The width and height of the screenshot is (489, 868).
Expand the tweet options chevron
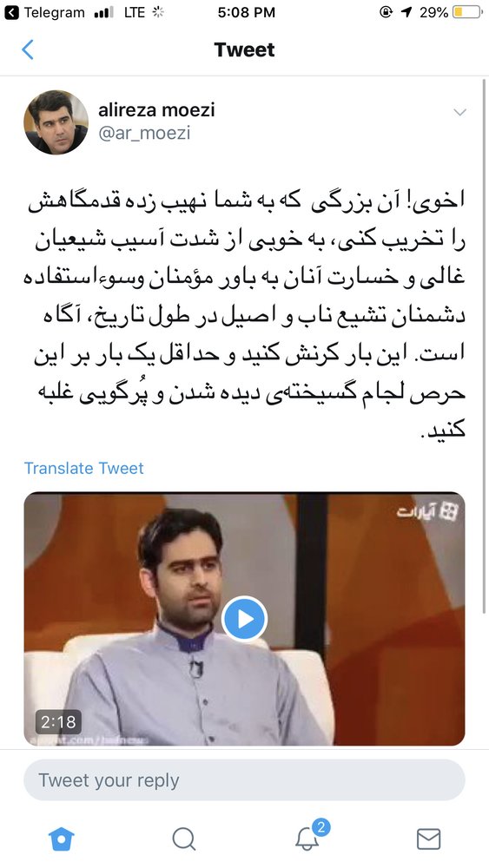click(459, 112)
